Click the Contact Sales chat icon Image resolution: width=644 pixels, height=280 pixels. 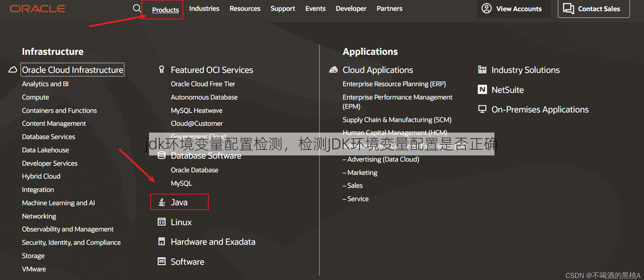(x=569, y=9)
